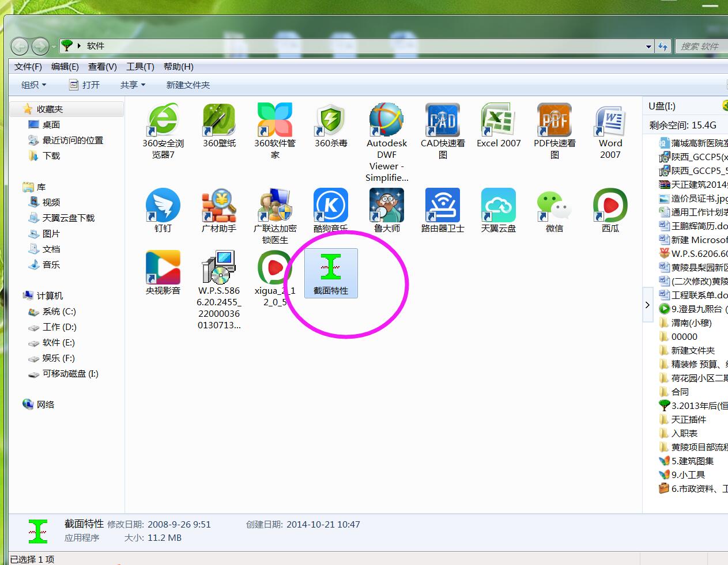Click the refresh button beside address bar
The image size is (728, 565).
click(x=663, y=46)
